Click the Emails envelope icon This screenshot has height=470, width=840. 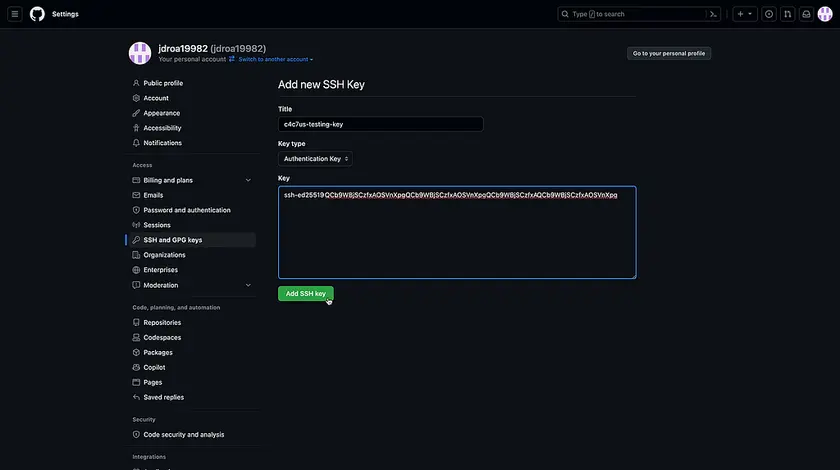click(x=136, y=195)
